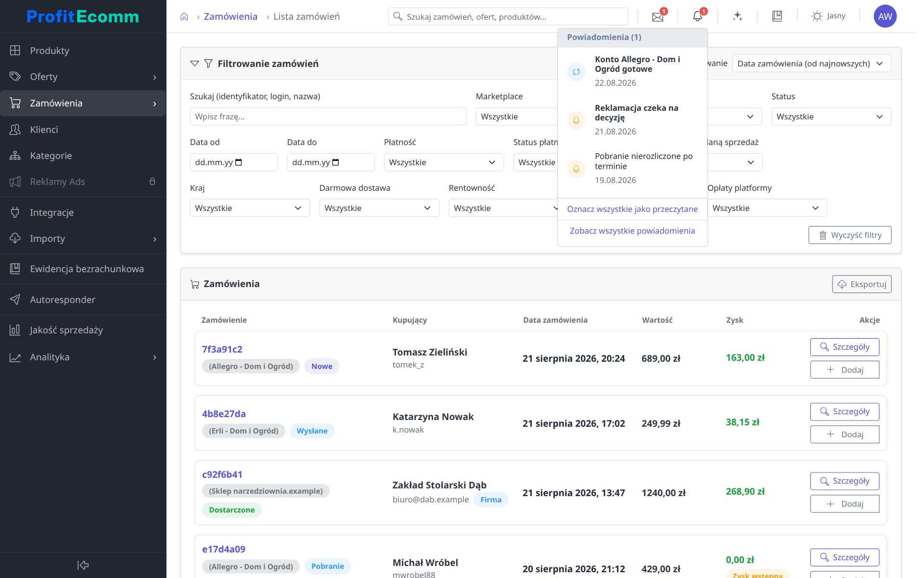Click the funnel filter icon
Viewport: 924px width, 578px height.
pyautogui.click(x=208, y=64)
